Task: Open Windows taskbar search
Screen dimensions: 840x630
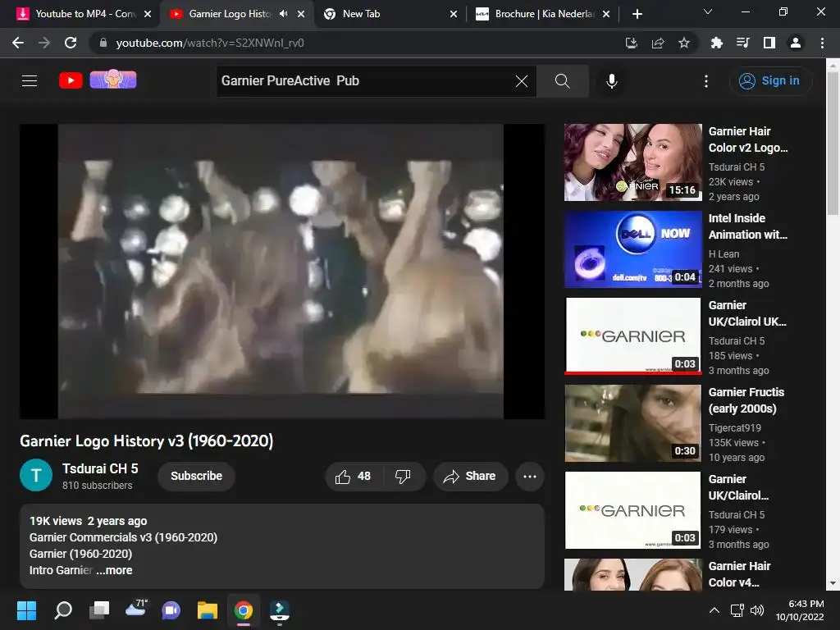Action: point(62,610)
